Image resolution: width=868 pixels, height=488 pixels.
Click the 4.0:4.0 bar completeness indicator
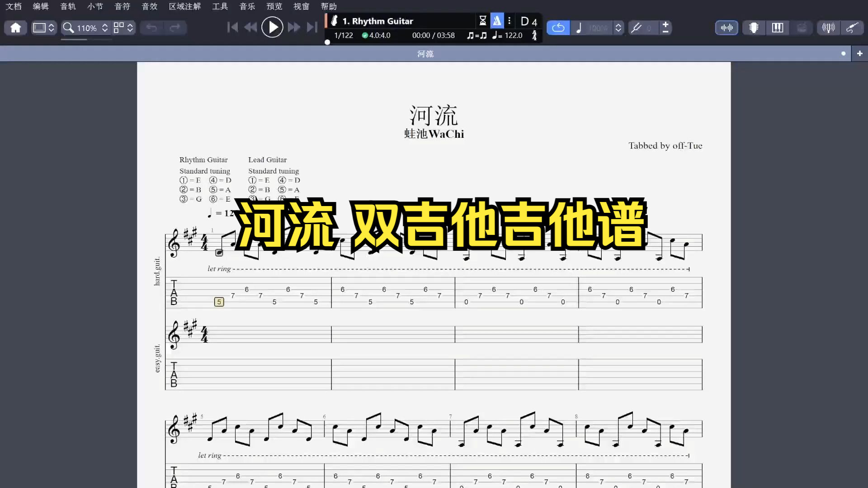tap(376, 35)
